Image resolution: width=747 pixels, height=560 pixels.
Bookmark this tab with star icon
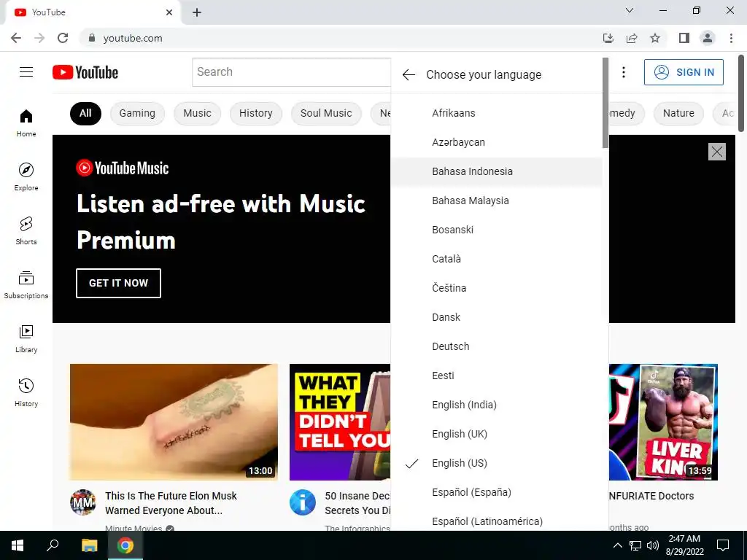[655, 38]
